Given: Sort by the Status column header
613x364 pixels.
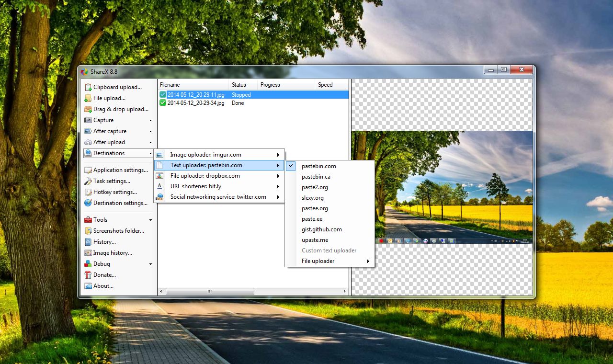Looking at the screenshot, I should pyautogui.click(x=244, y=85).
